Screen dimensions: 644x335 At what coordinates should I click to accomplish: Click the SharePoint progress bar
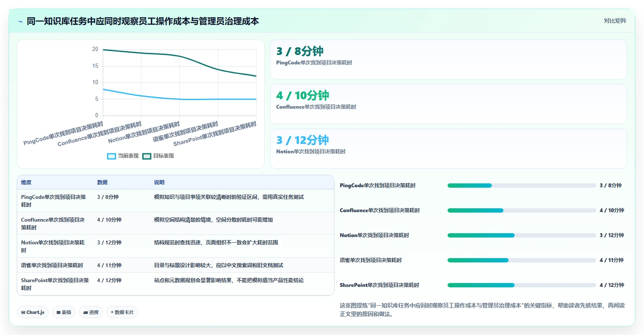(x=522, y=285)
